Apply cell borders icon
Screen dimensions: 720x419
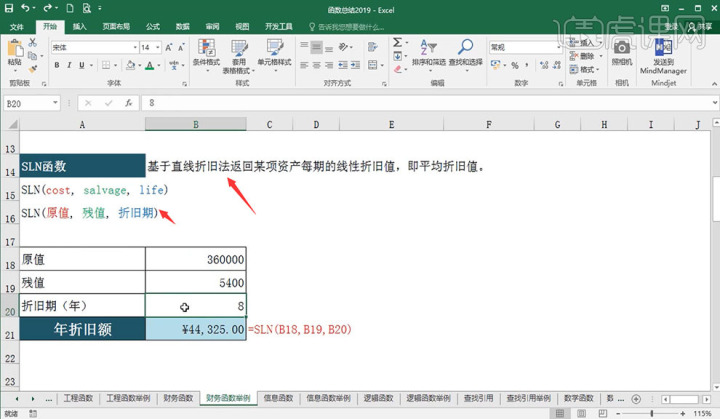(106, 65)
